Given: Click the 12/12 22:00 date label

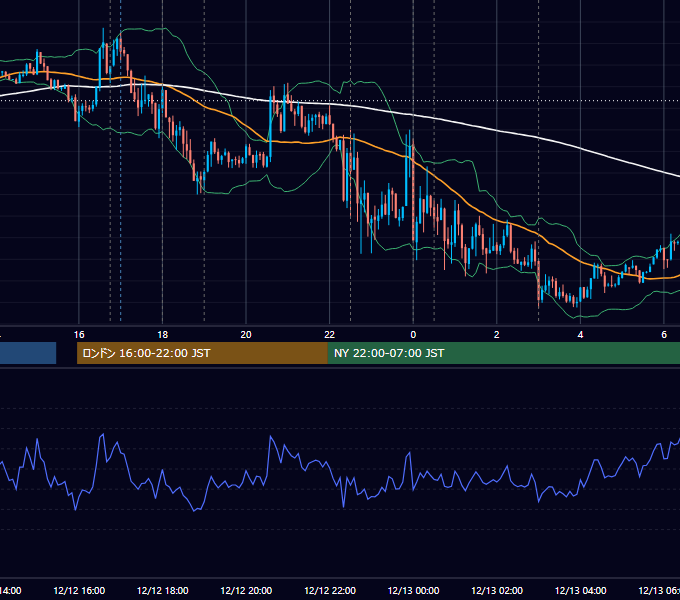Looking at the screenshot, I should click(330, 590).
